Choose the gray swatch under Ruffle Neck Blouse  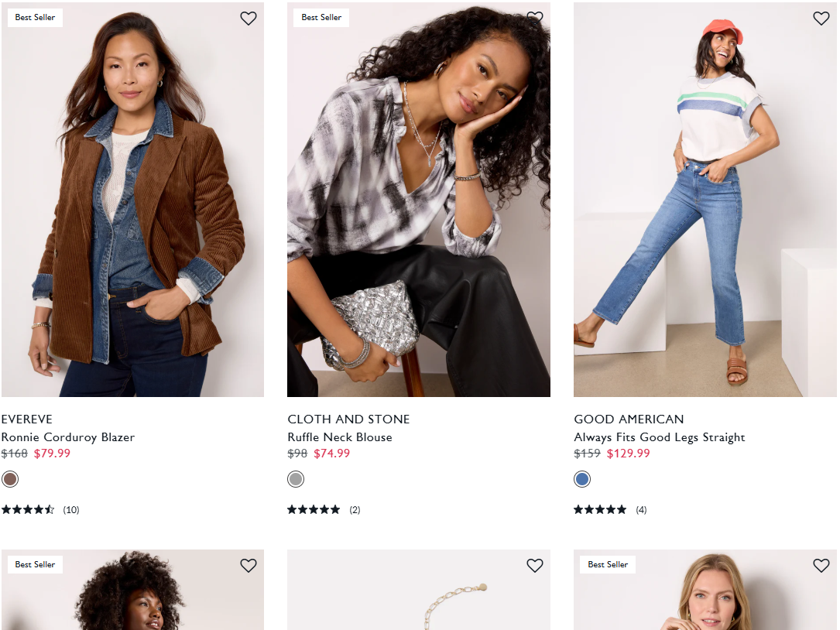(x=296, y=479)
